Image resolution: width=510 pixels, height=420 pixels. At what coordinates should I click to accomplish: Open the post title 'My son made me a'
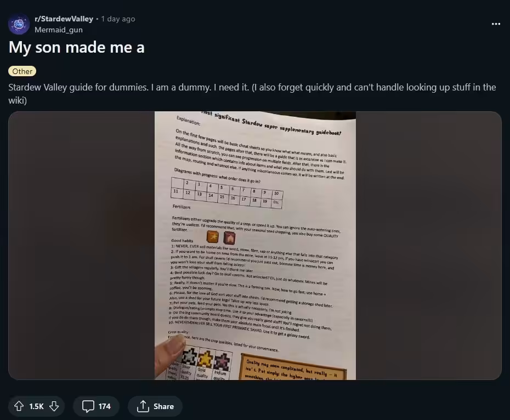point(76,48)
